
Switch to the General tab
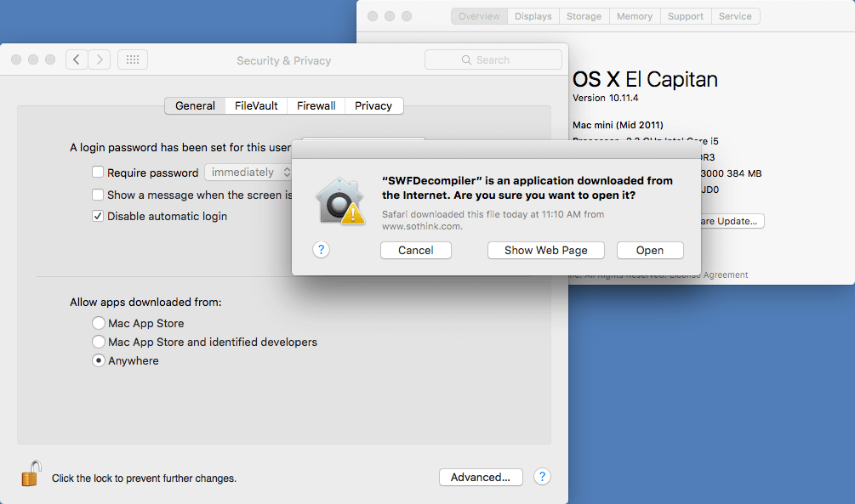[195, 105]
